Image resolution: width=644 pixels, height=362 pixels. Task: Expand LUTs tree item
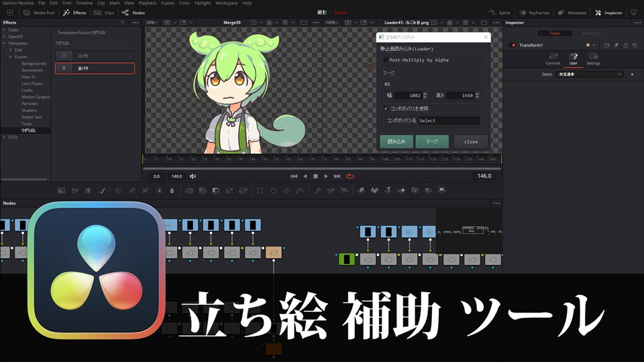click(4, 137)
